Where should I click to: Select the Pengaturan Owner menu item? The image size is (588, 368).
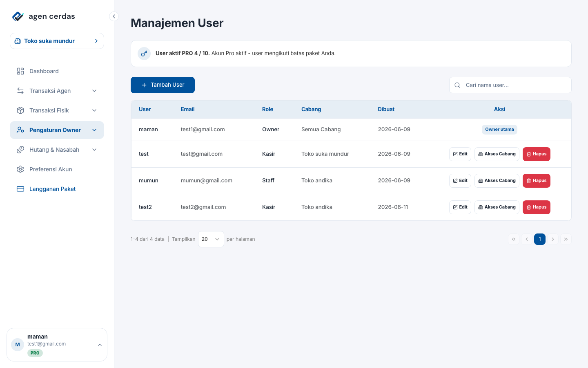tap(57, 130)
